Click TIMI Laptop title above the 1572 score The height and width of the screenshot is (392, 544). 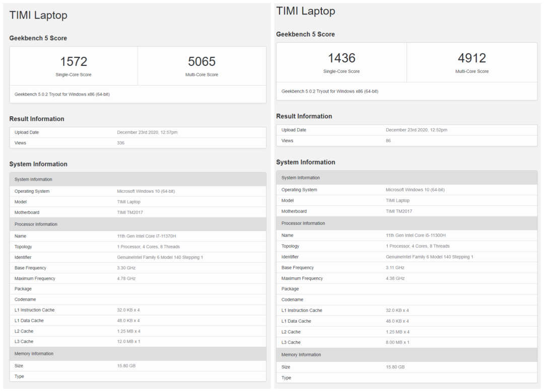(x=38, y=15)
